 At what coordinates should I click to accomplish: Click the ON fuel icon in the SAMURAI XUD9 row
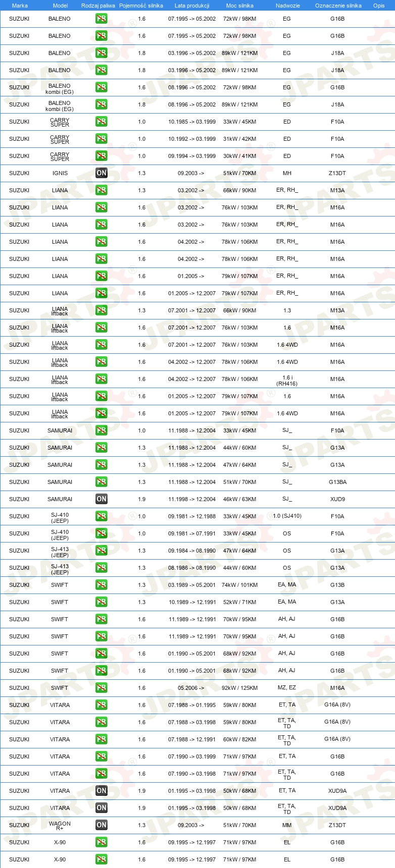click(102, 499)
